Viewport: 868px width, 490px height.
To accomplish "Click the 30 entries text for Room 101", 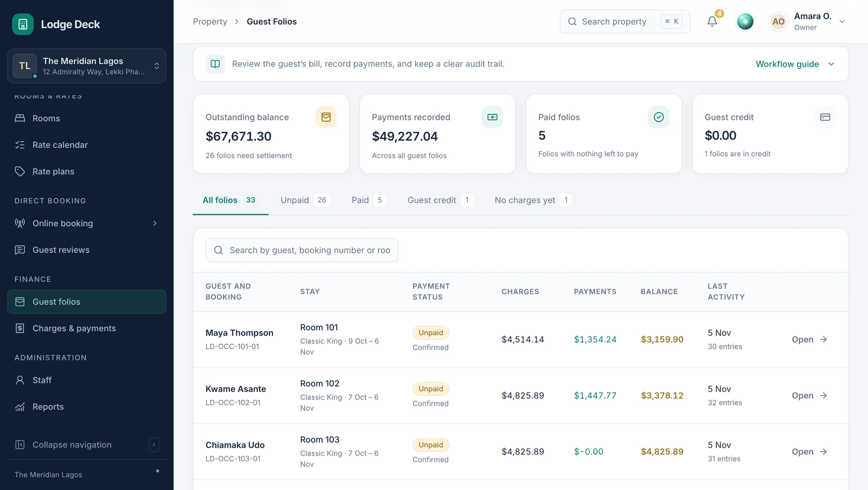I will click(x=725, y=347).
